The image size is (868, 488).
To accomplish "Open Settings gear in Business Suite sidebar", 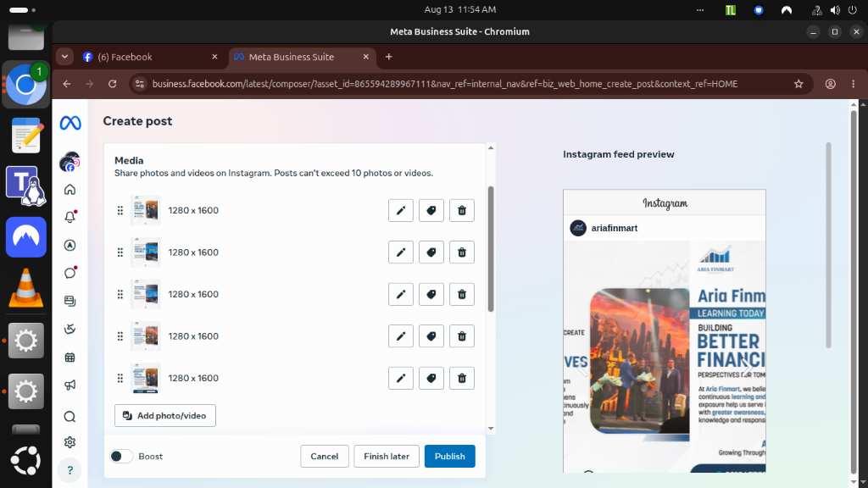I will 70,442.
